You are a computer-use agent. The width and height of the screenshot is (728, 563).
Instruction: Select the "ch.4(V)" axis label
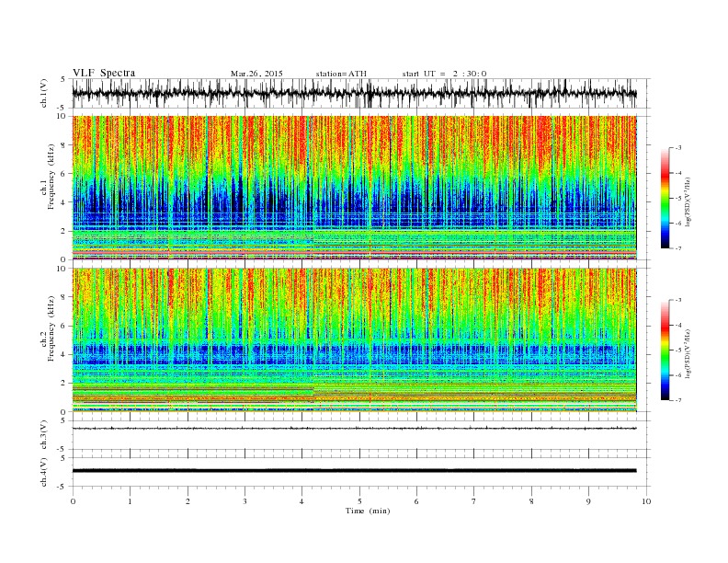tap(43, 472)
